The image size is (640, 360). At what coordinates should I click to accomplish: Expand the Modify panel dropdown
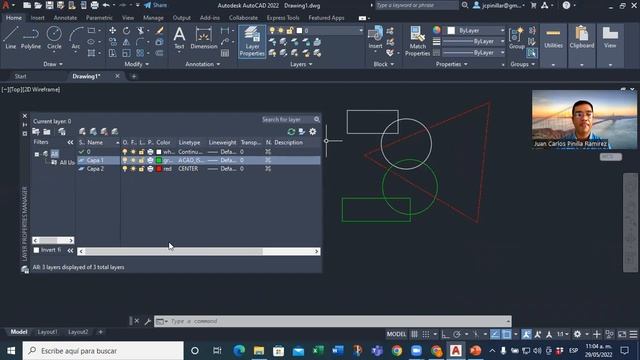coord(136,64)
